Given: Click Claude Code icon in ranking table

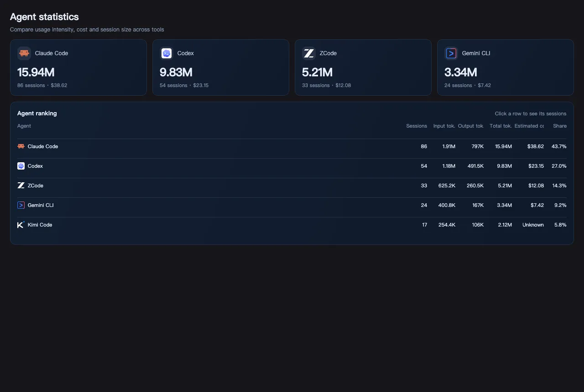Looking at the screenshot, I should tap(21, 146).
